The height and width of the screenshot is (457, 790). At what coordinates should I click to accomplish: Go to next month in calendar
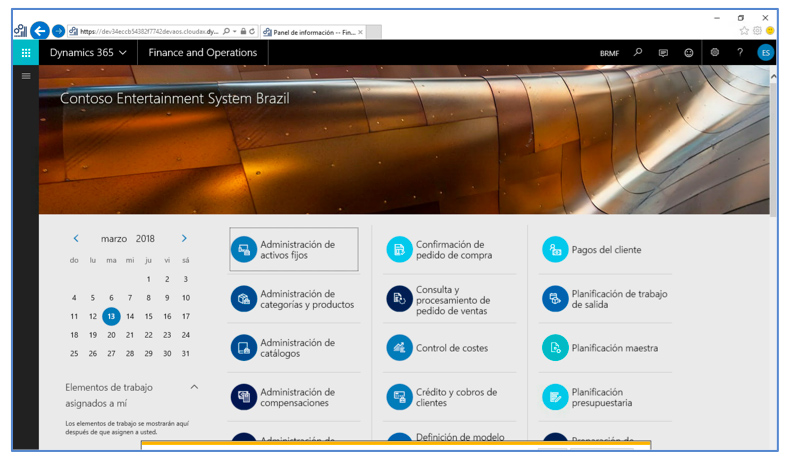(184, 238)
